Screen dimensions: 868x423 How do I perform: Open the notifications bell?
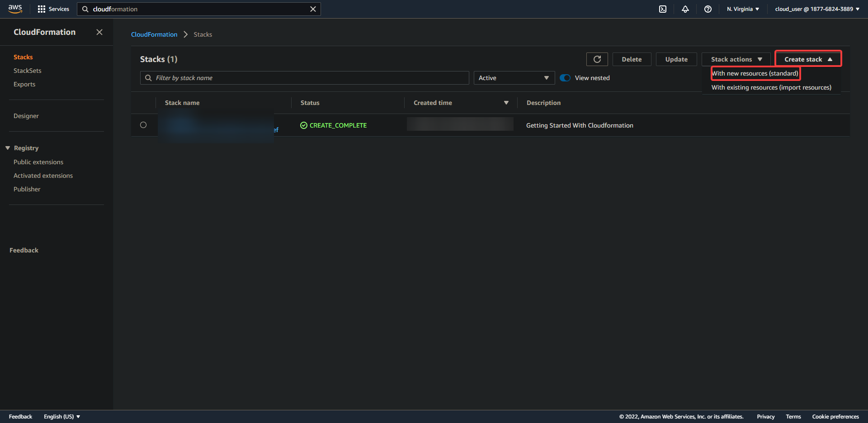pyautogui.click(x=685, y=9)
